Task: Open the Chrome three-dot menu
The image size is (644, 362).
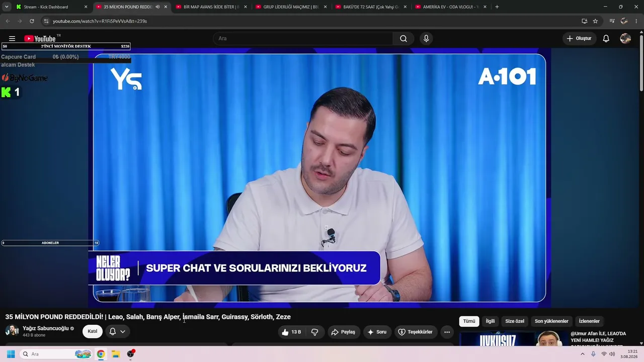Action: 636,21
